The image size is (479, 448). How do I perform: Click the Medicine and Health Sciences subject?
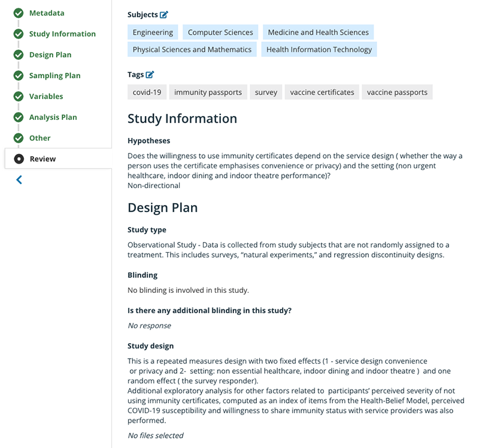click(319, 32)
